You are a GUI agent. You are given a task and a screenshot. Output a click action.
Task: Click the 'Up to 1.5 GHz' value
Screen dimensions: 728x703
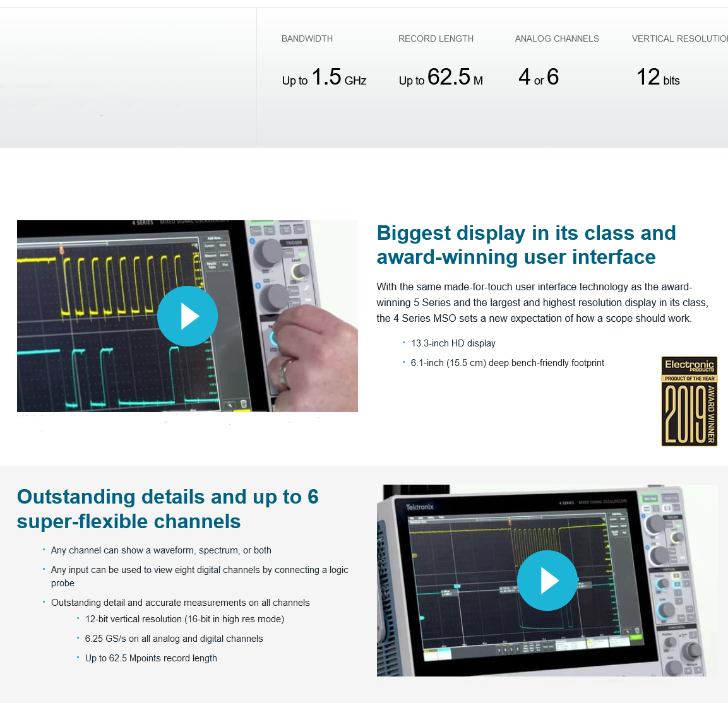pyautogui.click(x=324, y=77)
